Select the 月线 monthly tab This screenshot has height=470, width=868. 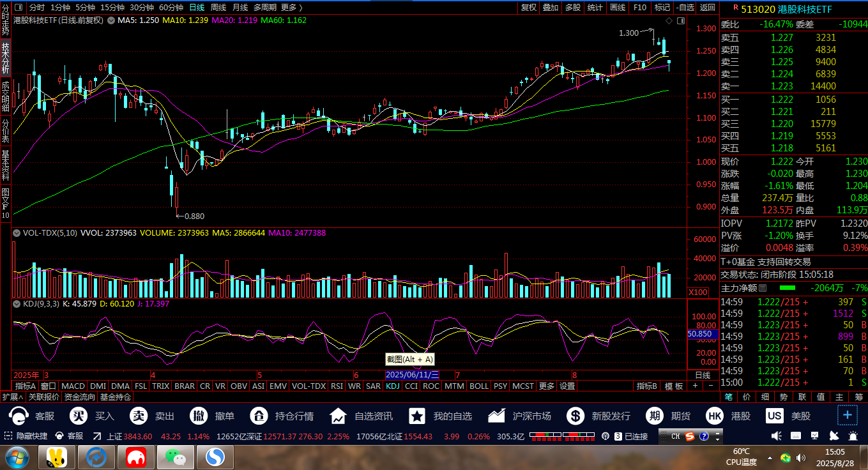[240, 8]
